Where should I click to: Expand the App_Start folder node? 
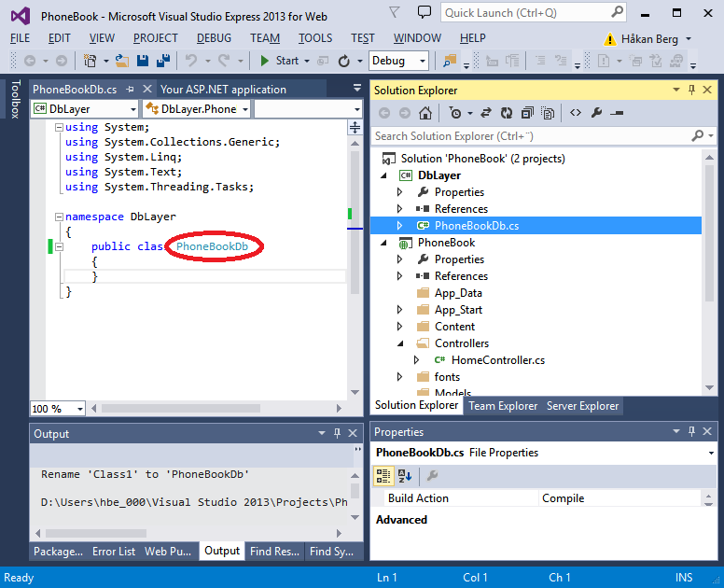[x=400, y=310]
